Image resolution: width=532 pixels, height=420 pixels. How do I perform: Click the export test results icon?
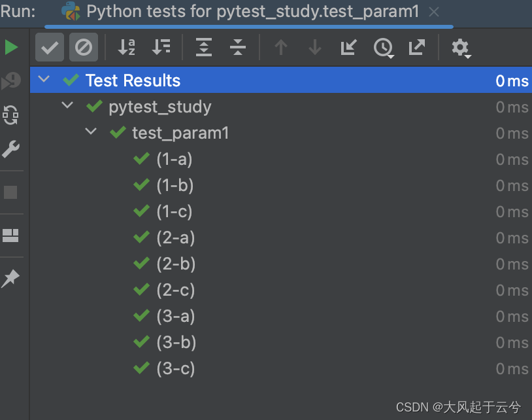tap(417, 47)
